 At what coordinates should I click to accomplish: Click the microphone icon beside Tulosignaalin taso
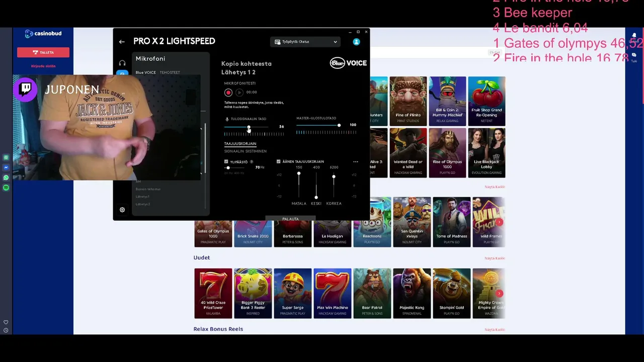tap(227, 119)
